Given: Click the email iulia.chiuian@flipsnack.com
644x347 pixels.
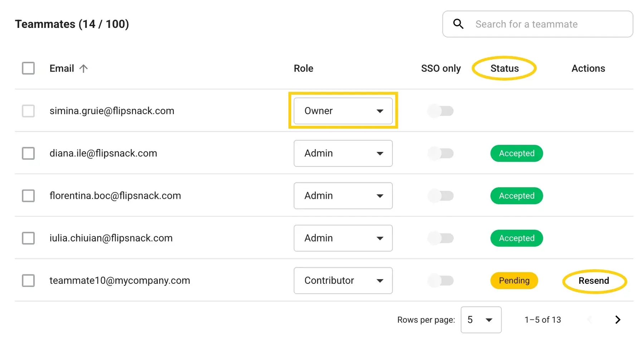Looking at the screenshot, I should pyautogui.click(x=111, y=238).
